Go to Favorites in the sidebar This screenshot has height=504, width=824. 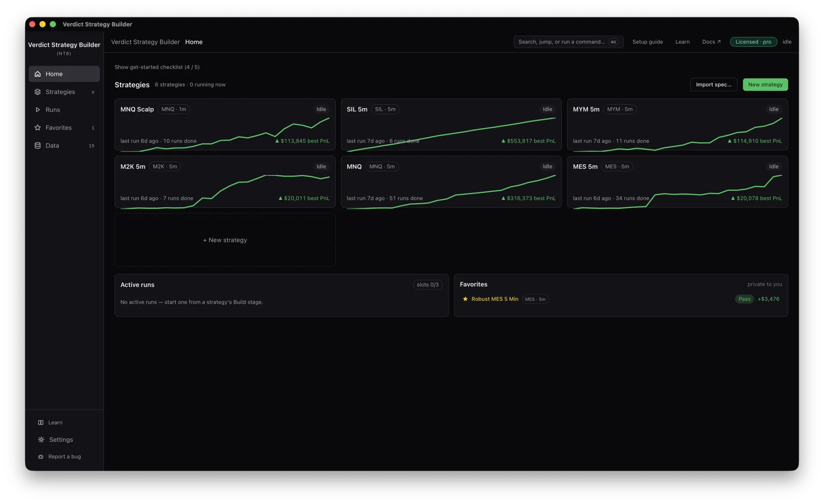point(64,128)
